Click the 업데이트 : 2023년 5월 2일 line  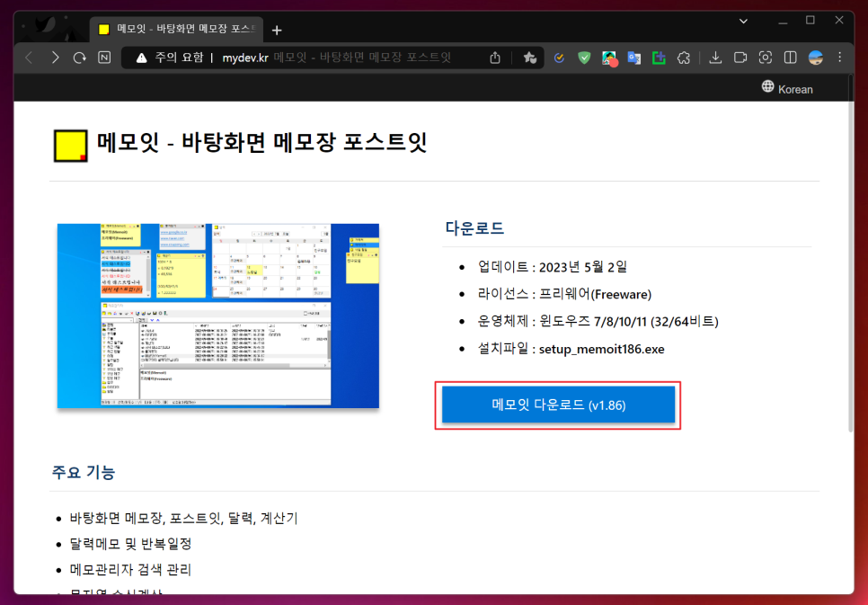point(553,267)
